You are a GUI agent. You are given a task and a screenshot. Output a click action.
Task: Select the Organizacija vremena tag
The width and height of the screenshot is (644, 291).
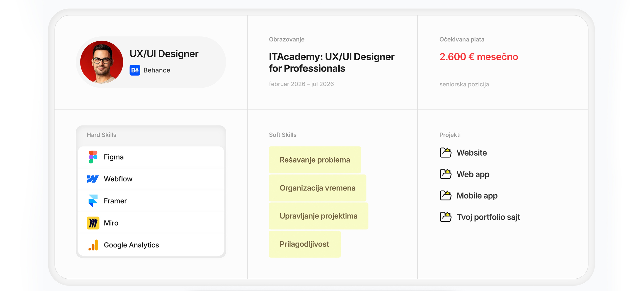[318, 188]
